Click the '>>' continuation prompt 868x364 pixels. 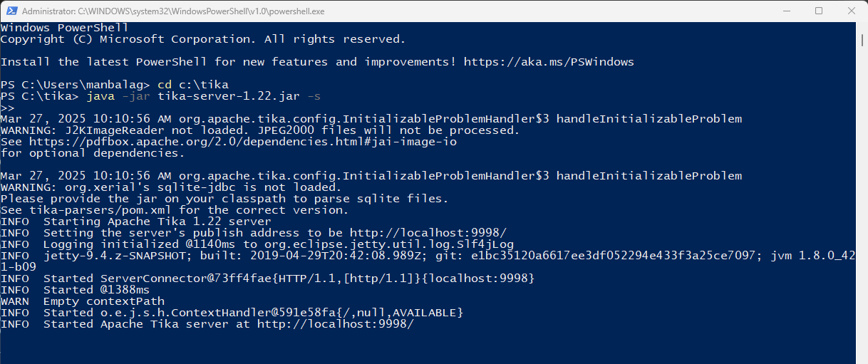8,108
